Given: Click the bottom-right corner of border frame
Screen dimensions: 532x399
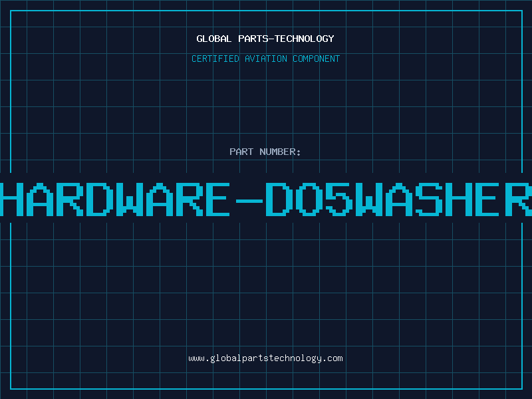Looking at the screenshot, I should click(522, 389).
